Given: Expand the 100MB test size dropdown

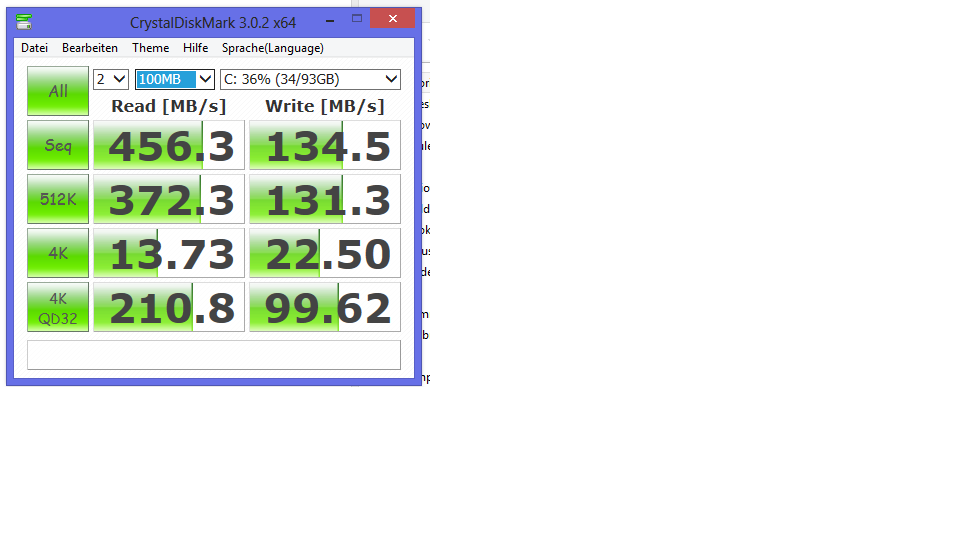Looking at the screenshot, I should (x=174, y=79).
